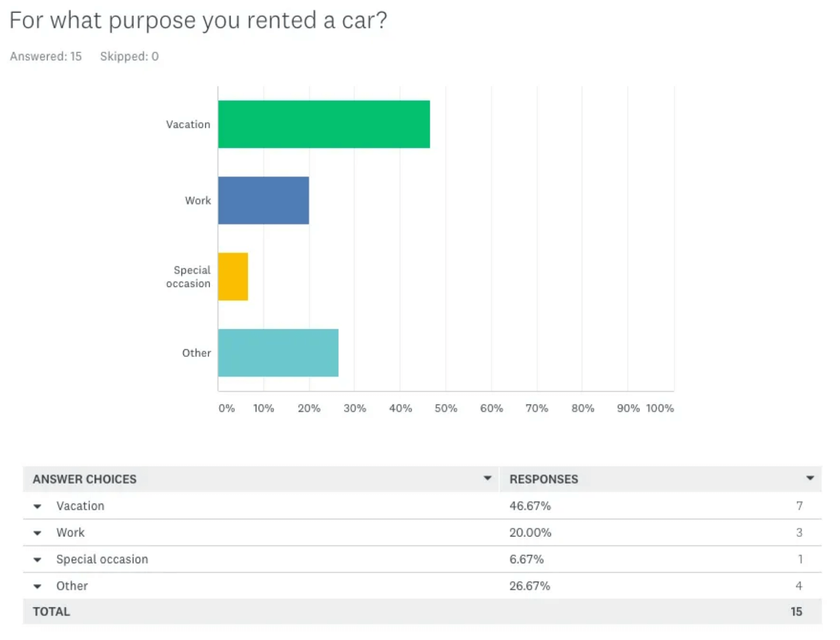Click the Vacation axis label
The width and height of the screenshot is (840, 640).
(x=188, y=125)
